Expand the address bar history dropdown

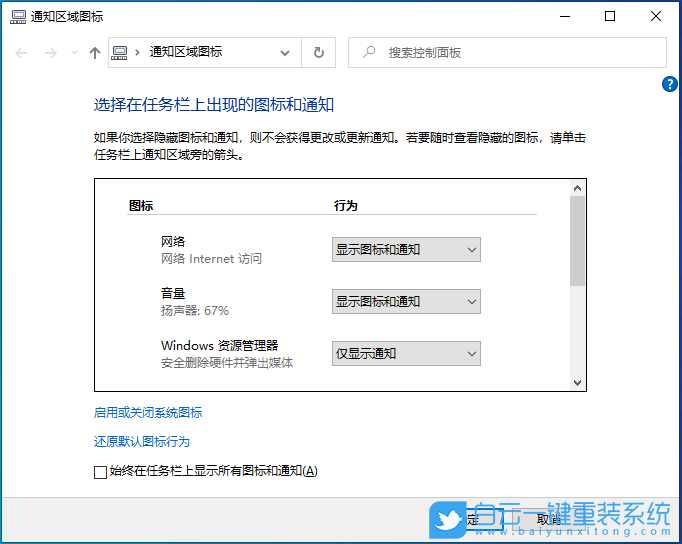[285, 53]
